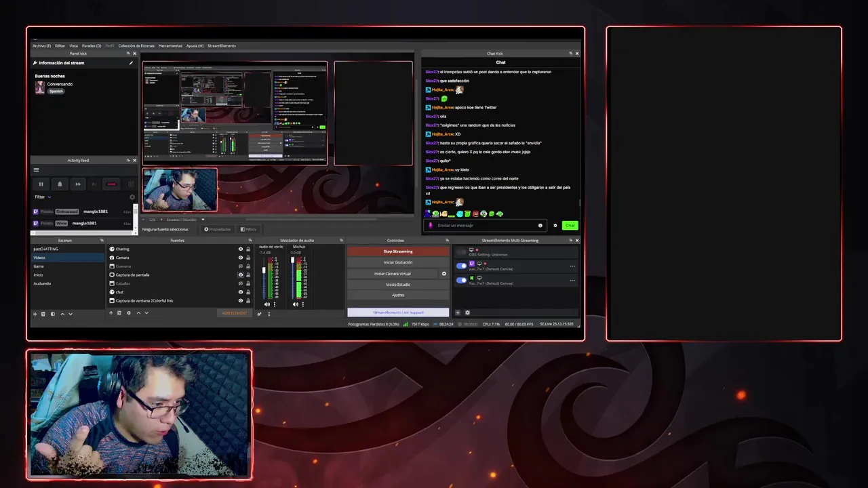Open advanced audio properties icon
The height and width of the screenshot is (488, 868).
(x=259, y=314)
